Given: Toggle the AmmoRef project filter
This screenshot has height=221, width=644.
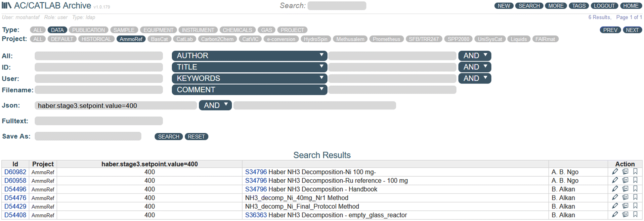Looking at the screenshot, I should (x=131, y=39).
